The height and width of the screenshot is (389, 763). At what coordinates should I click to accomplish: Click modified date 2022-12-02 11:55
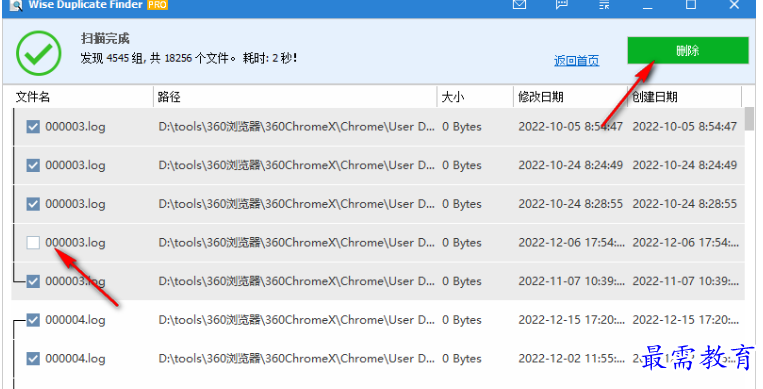571,358
